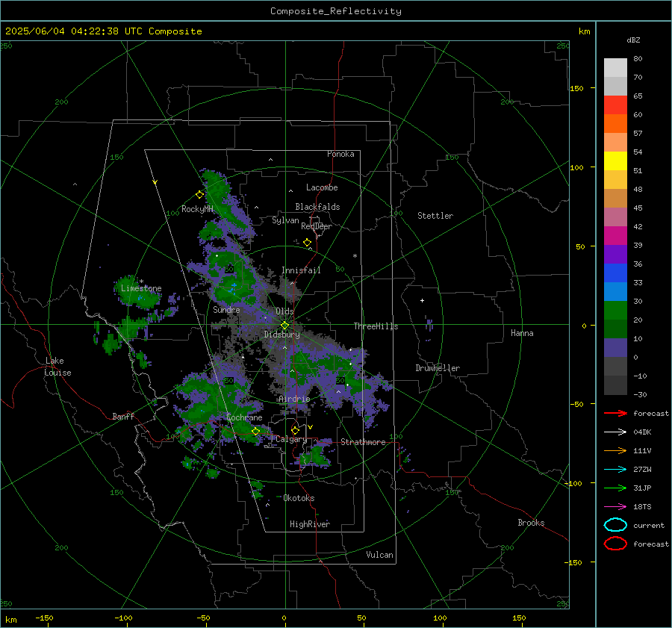This screenshot has width=672, height=628.
Task: Click the RockyMH label
Action: [197, 209]
